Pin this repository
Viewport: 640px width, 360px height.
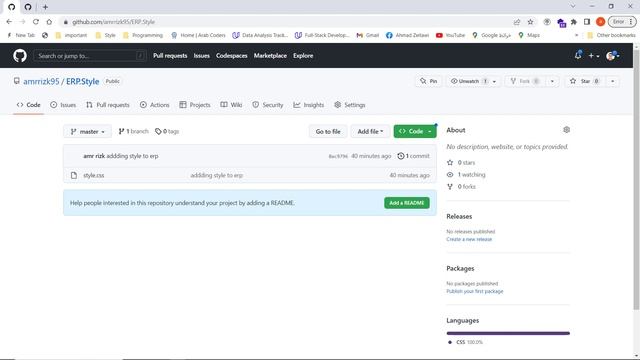[429, 81]
